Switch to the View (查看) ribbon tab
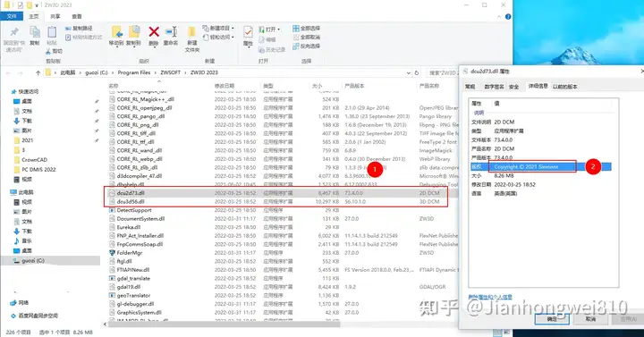The width and height of the screenshot is (644, 337). coord(77,16)
